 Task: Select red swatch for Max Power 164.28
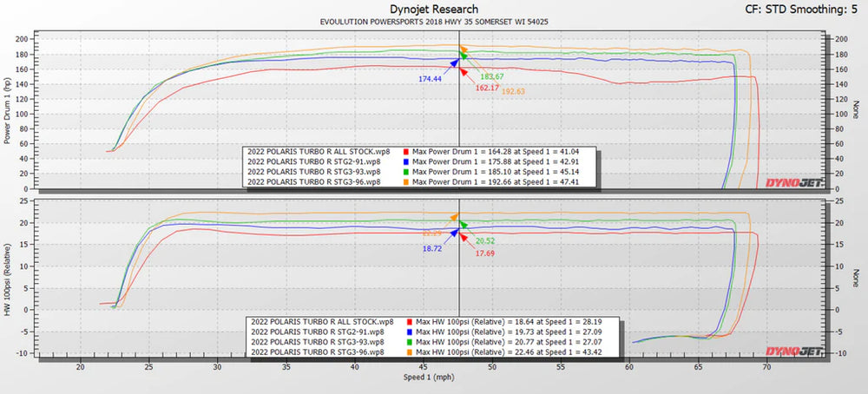(x=406, y=151)
